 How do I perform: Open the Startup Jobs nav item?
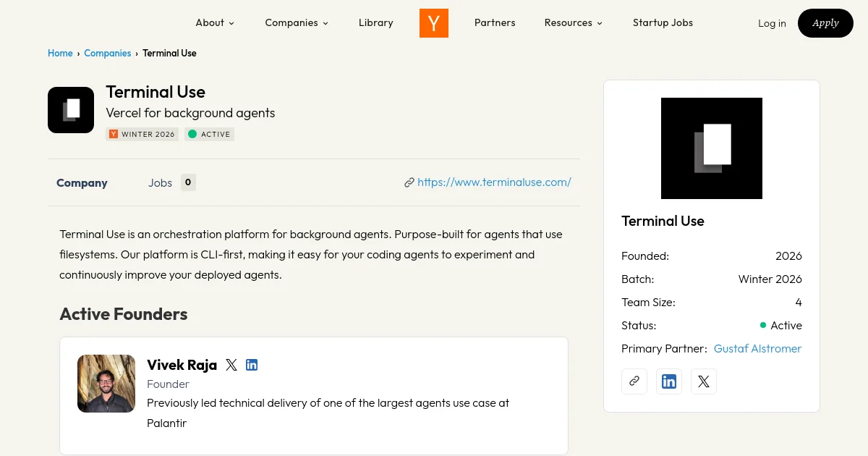coord(663,22)
